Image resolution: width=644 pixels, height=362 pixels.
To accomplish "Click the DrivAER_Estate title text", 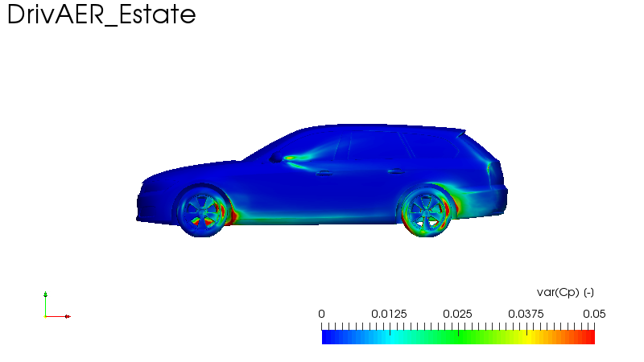I will (101, 14).
